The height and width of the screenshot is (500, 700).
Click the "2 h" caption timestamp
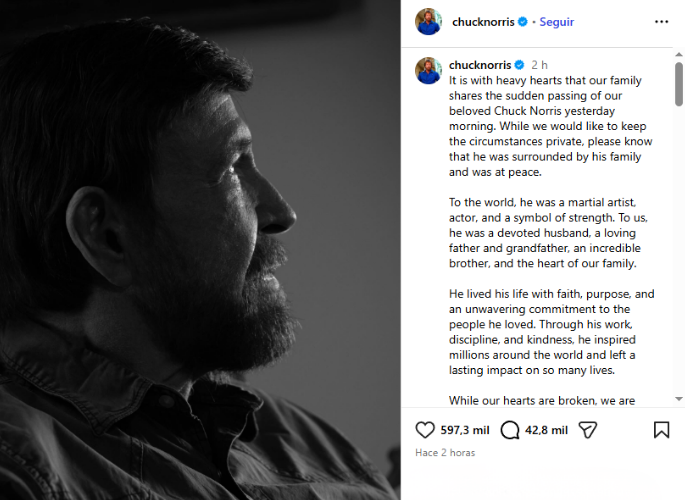click(539, 65)
